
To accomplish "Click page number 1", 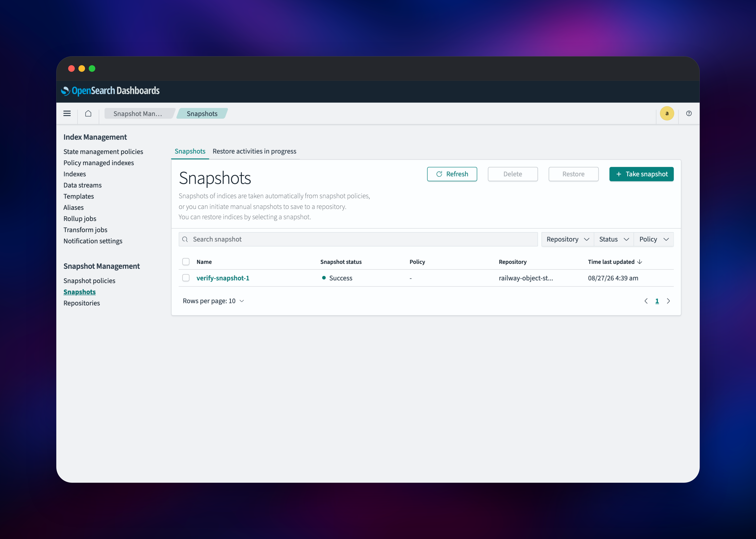I will click(x=657, y=301).
